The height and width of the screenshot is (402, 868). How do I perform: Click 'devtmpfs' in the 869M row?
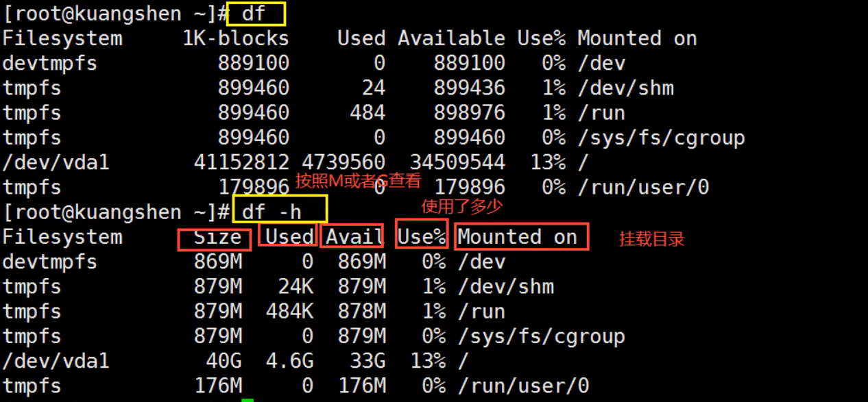click(50, 262)
